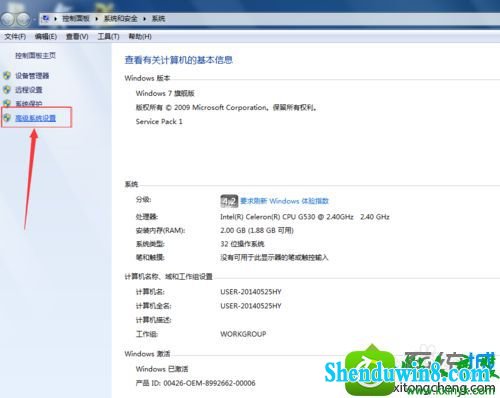Open the 查看(V) menu
Screen dimensions: 500x398
(77, 36)
